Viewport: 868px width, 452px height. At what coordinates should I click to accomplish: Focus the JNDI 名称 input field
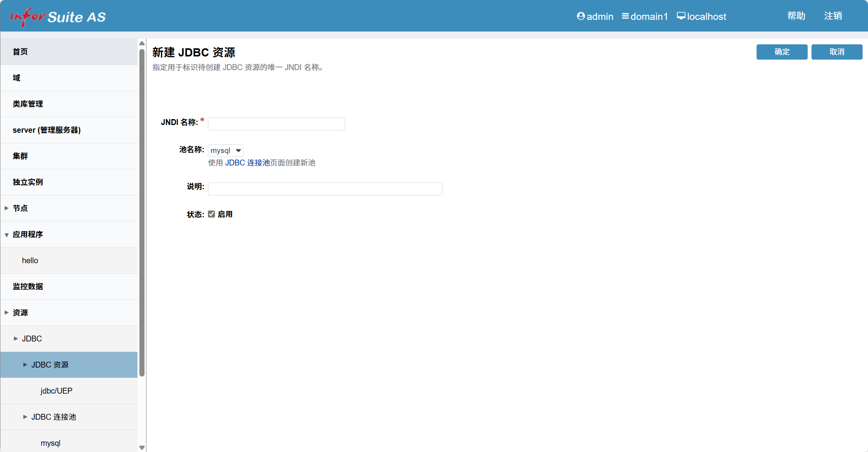point(276,124)
